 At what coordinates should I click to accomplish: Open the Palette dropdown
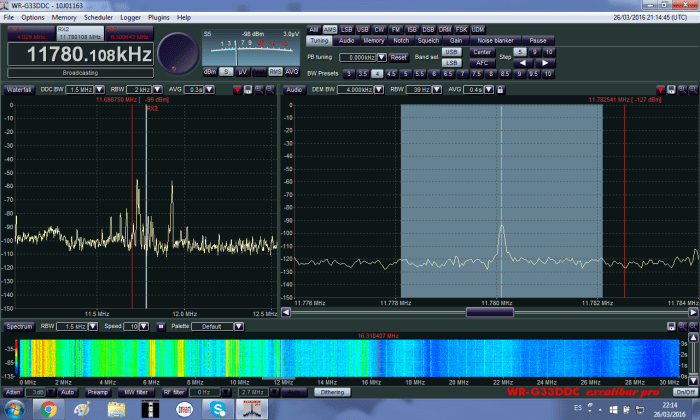point(222,326)
